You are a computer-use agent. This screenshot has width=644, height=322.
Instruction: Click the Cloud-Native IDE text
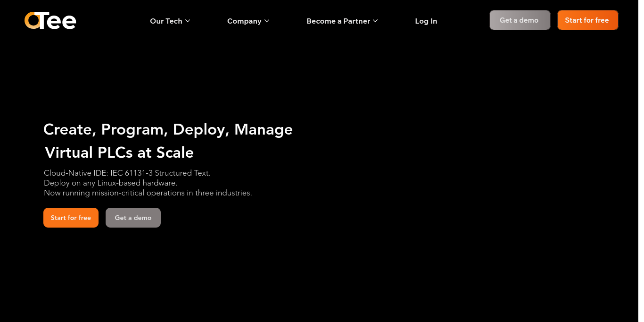coord(76,173)
